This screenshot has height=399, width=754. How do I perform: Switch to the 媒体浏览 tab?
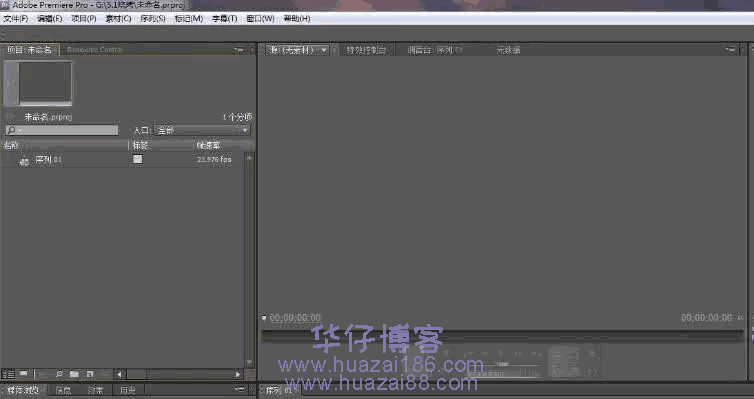pyautogui.click(x=23, y=390)
